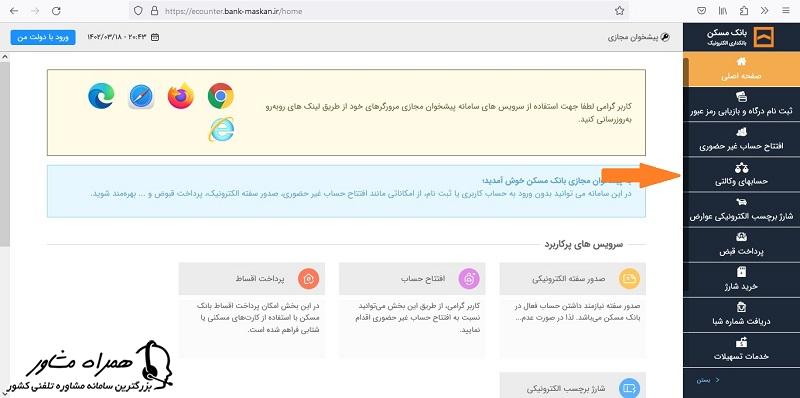Click the Bank Maskan logo
Image resolution: width=800 pixels, height=398 pixels.
[x=763, y=37]
